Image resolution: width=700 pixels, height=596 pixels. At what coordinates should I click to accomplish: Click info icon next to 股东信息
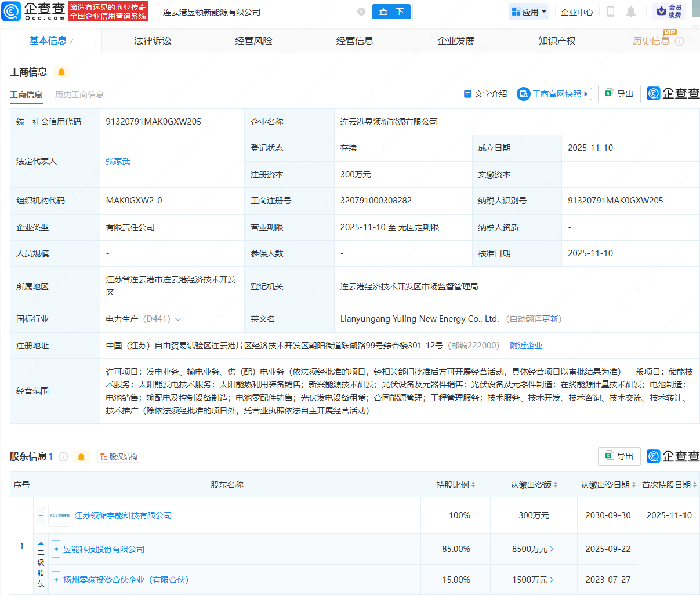[x=64, y=457]
